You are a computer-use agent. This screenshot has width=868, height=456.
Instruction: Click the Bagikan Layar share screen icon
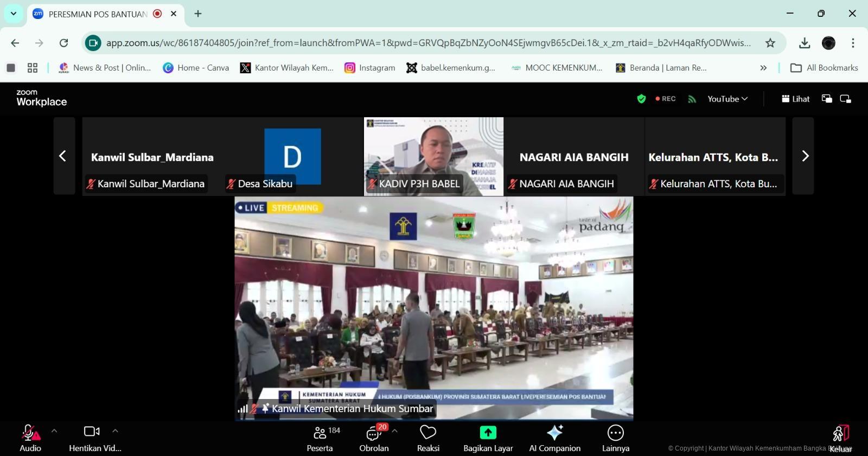[488, 433]
